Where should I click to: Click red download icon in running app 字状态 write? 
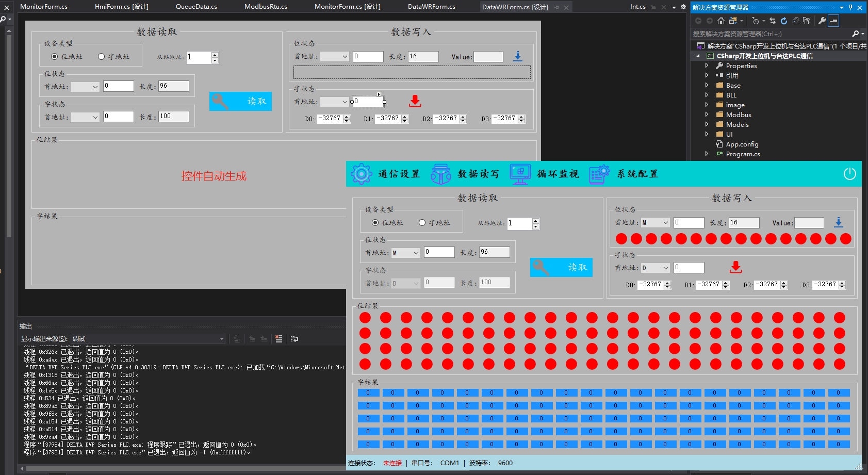tap(736, 267)
